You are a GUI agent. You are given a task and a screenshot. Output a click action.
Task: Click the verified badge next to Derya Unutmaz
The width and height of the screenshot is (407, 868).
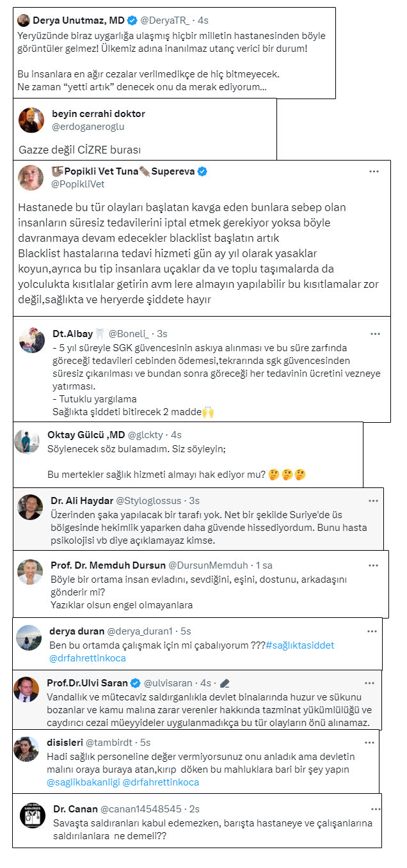click(x=132, y=19)
